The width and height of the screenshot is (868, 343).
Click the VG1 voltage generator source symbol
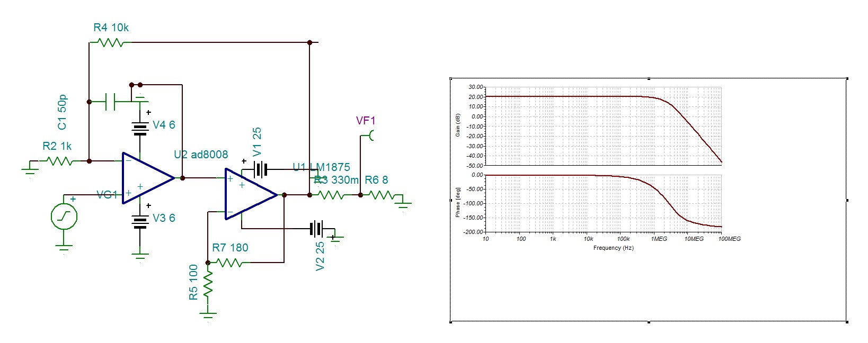tap(64, 216)
